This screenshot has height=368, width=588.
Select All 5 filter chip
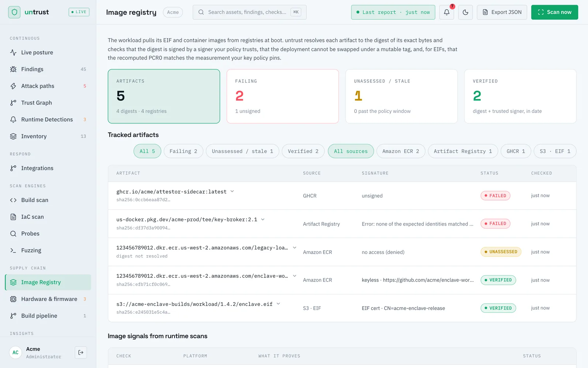(147, 151)
